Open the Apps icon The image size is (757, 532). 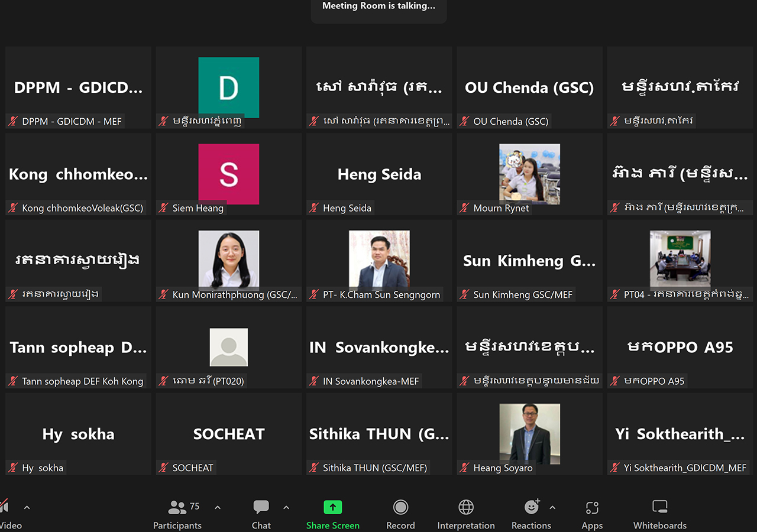592,508
